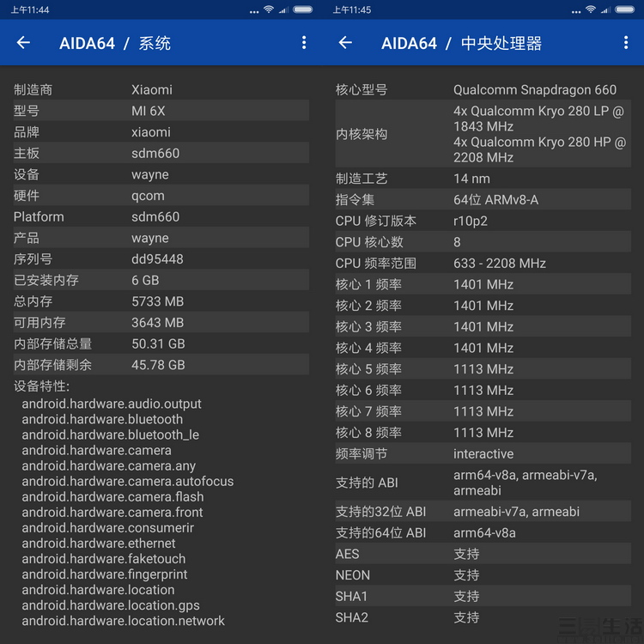Click the AIDA64 / 系统 title text
The height and width of the screenshot is (644, 644).
coord(115,43)
